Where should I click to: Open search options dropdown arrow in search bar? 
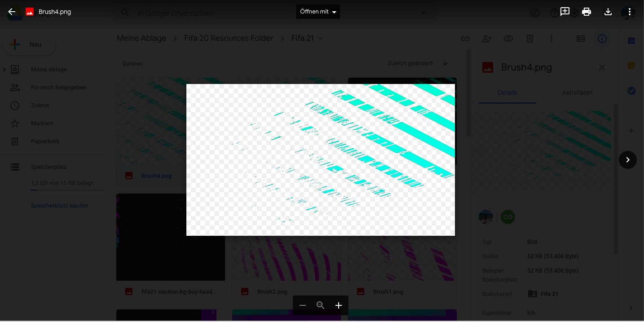423,13
